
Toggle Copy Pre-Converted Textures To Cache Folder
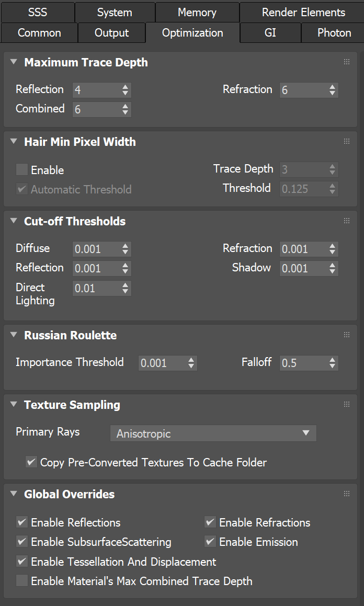coord(31,462)
